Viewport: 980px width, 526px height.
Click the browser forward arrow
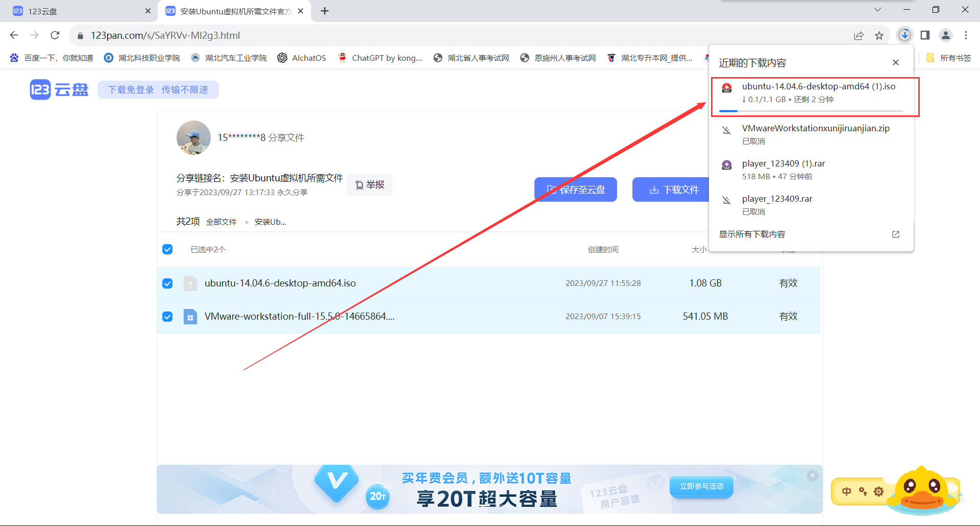click(34, 35)
